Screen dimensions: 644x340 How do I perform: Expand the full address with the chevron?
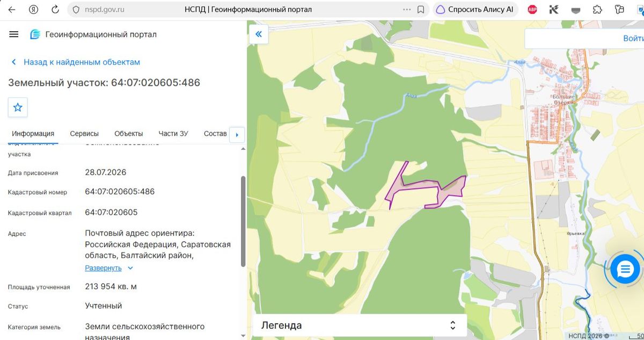(x=130, y=268)
